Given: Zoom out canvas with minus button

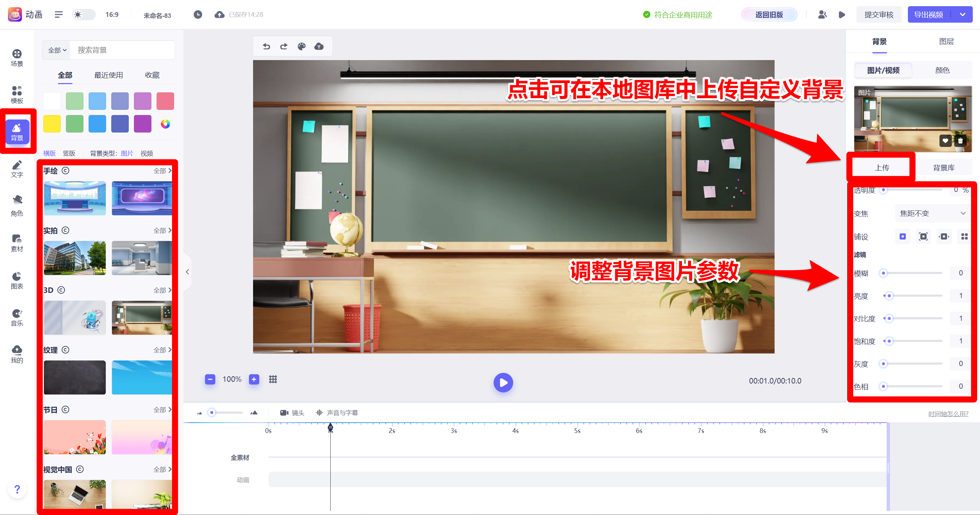Looking at the screenshot, I should 210,379.
